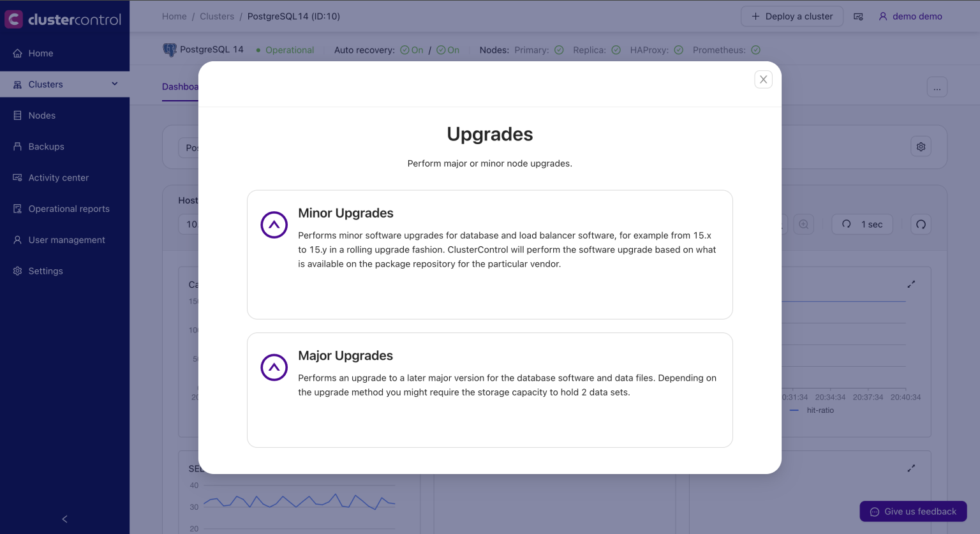Click the Deploy a cluster button
Viewport: 980px width, 534px height.
792,17
